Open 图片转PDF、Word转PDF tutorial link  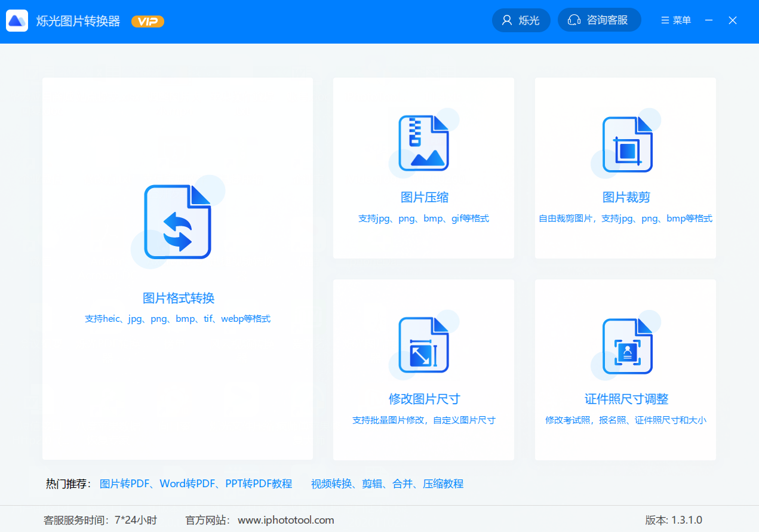tap(196, 484)
